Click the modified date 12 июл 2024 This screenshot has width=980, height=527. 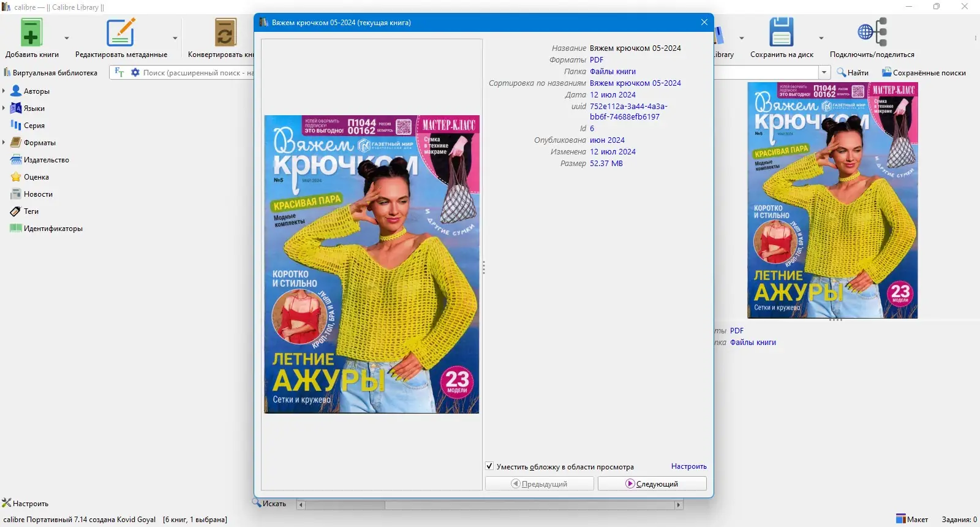coord(612,152)
